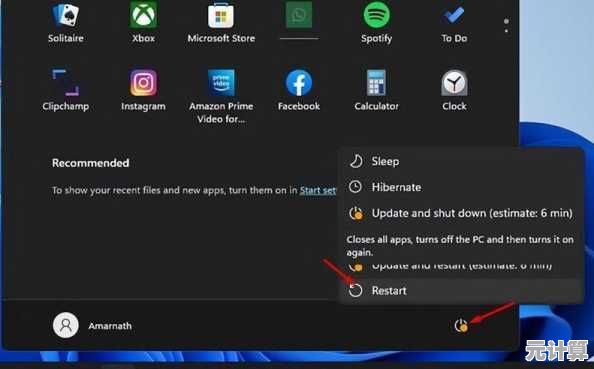Click the Power button icon
The width and height of the screenshot is (594, 369).
click(461, 325)
